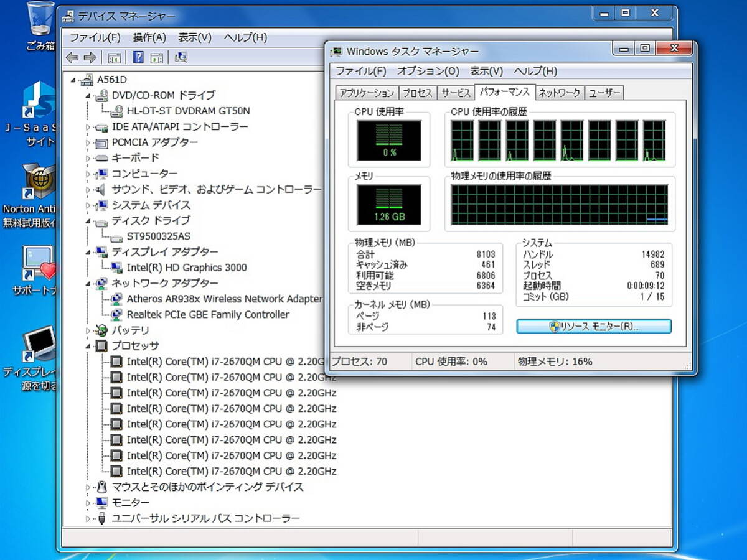747x560 pixels.
Task: Click the 'プロセス: 70' status bar entry
Action: (x=359, y=362)
